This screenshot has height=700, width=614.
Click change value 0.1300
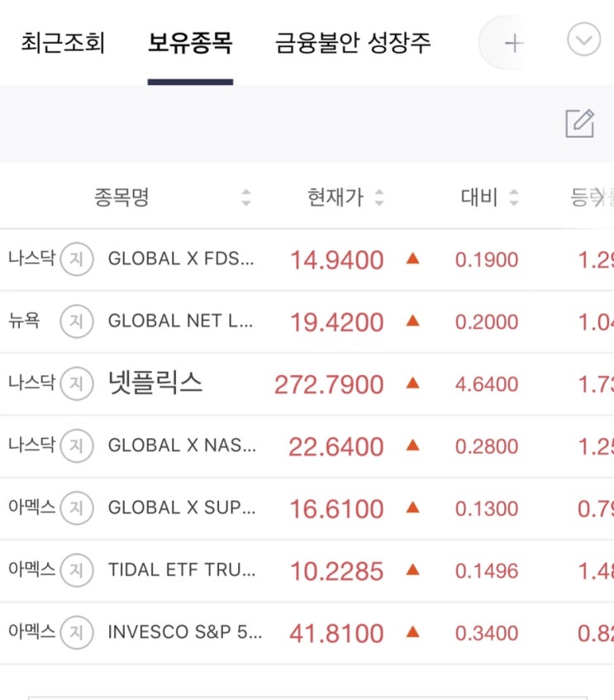click(x=487, y=508)
